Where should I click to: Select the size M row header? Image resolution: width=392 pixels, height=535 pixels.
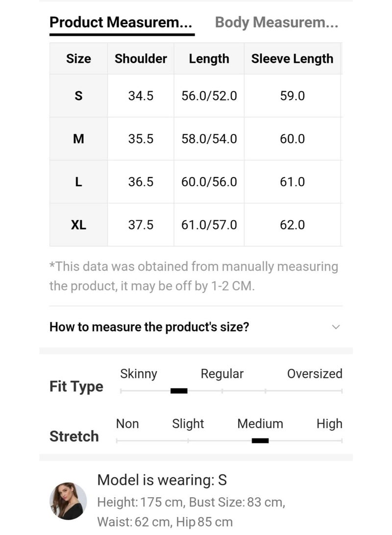[78, 139]
